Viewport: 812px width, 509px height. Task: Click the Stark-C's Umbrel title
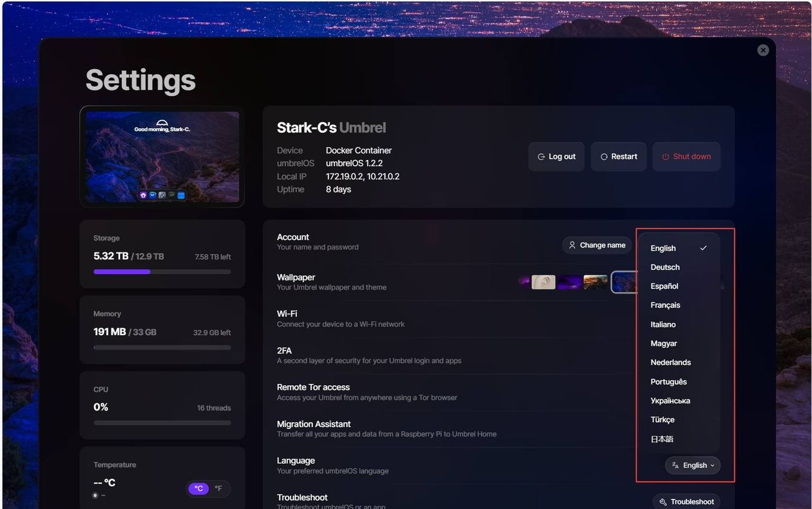point(331,128)
